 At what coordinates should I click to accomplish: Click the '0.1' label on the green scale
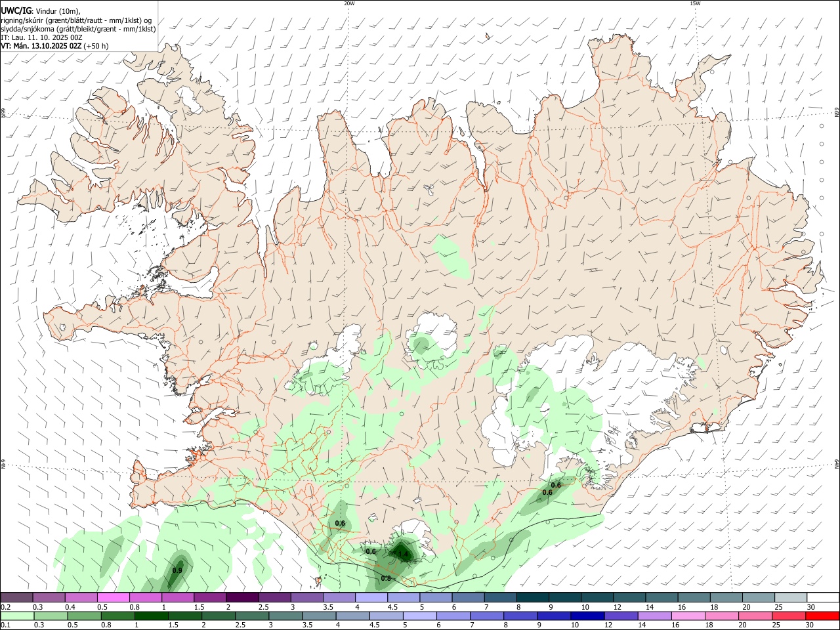(x=6, y=625)
